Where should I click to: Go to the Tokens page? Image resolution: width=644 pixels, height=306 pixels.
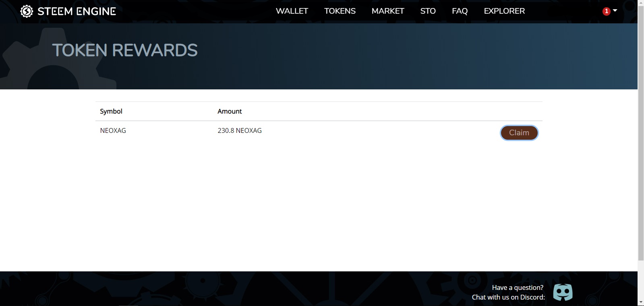[340, 11]
